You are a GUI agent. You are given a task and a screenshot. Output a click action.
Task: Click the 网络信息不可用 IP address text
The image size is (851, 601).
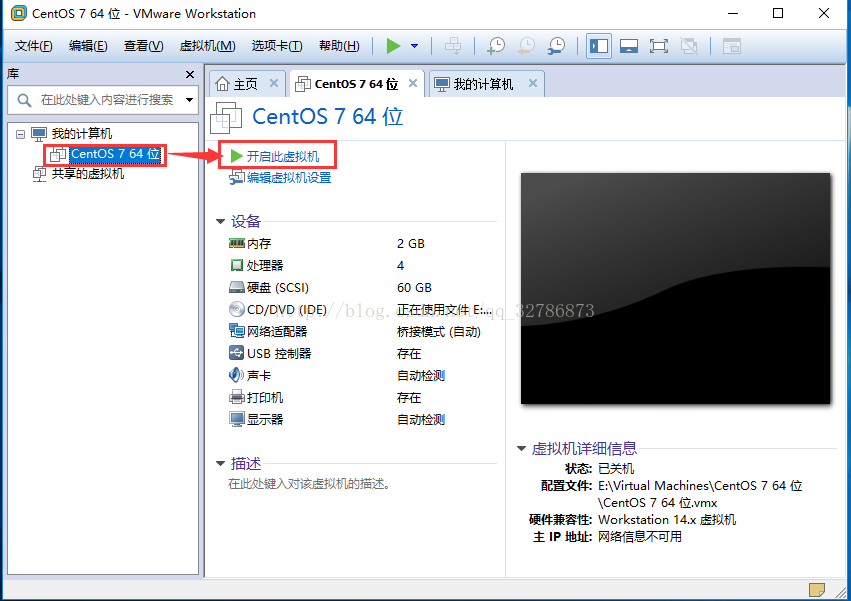(639, 537)
